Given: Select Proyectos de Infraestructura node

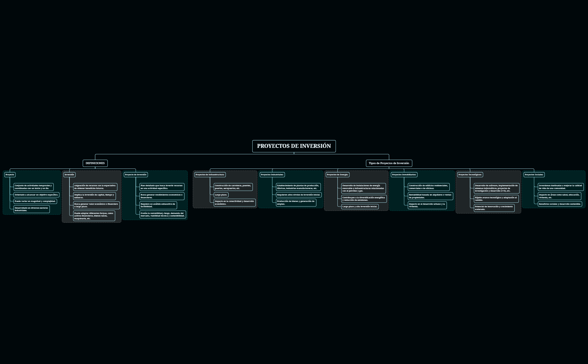Looking at the screenshot, I should (x=210, y=175).
